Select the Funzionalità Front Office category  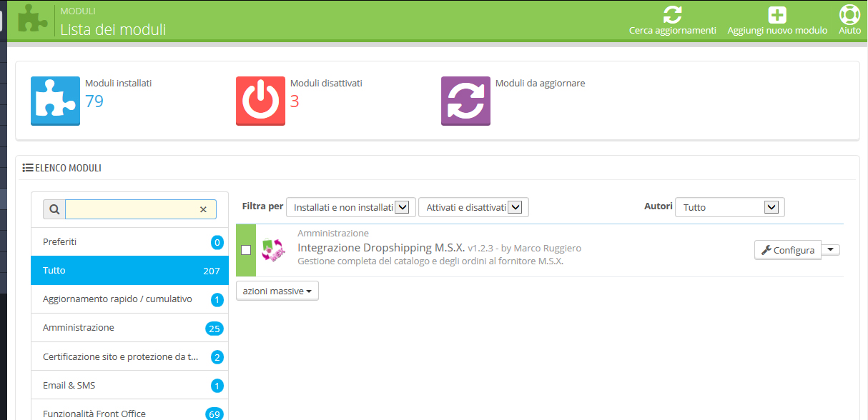tap(129, 411)
